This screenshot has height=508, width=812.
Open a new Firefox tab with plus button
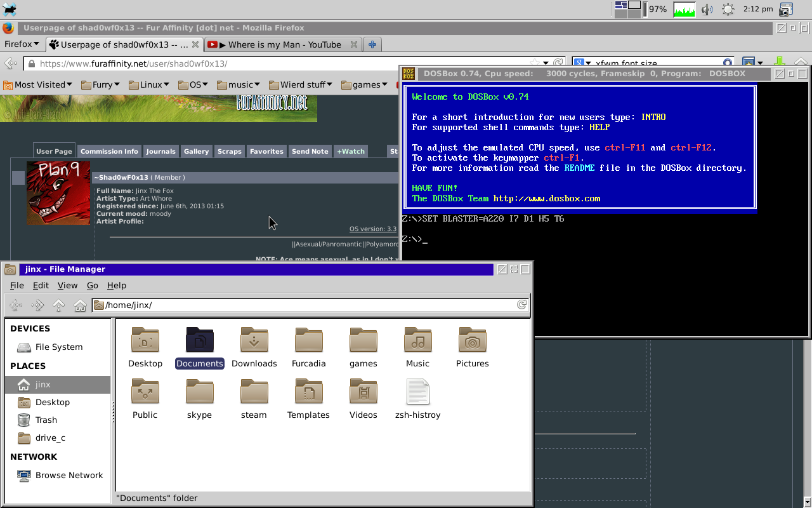(372, 44)
